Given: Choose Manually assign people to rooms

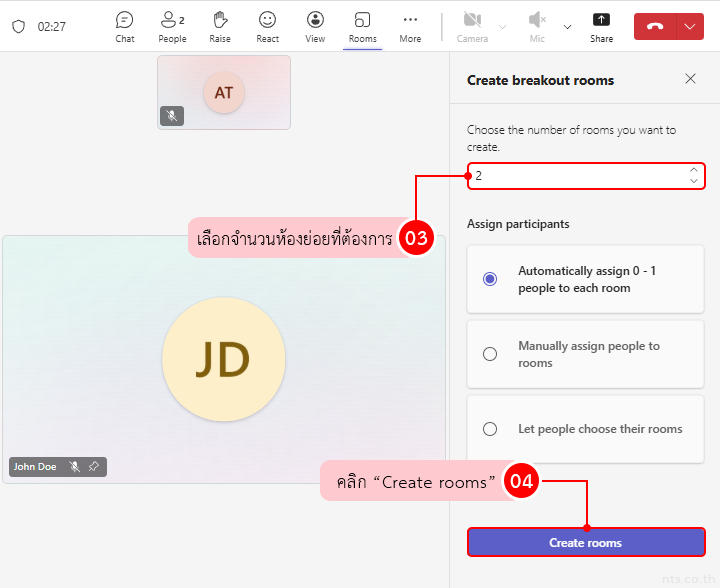Looking at the screenshot, I should point(490,354).
